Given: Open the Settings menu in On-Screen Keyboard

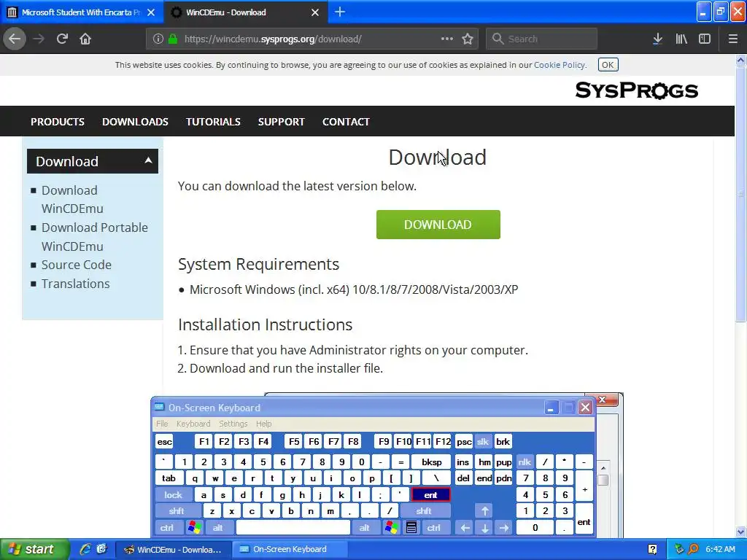Looking at the screenshot, I should pyautogui.click(x=233, y=424).
